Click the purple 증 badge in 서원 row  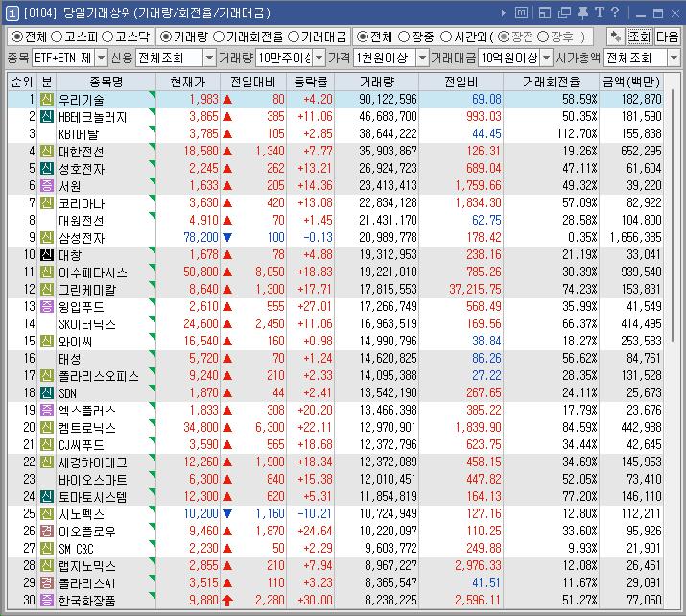tap(47, 185)
